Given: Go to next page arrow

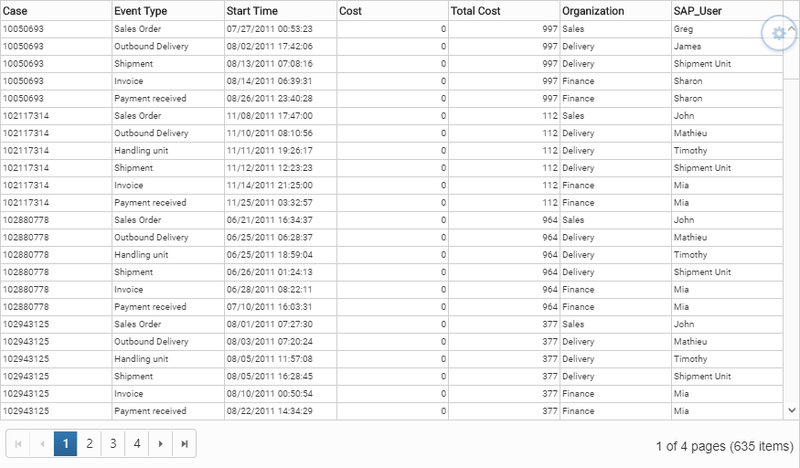Looking at the screenshot, I should (x=161, y=444).
